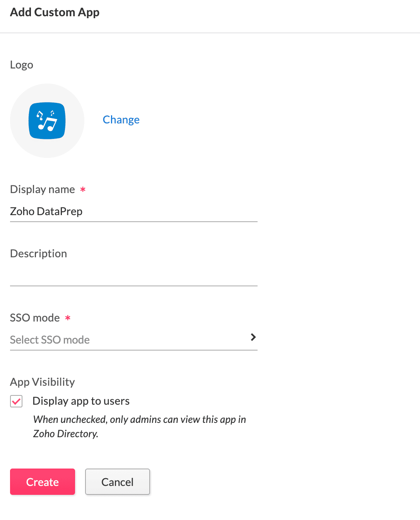Click the Display name field label
420x520 pixels.
point(43,190)
